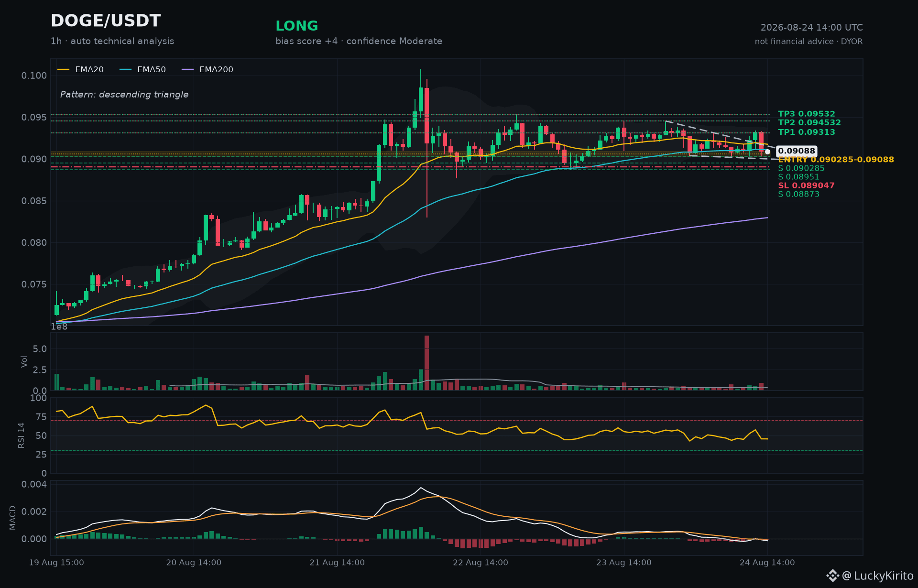Click the '20 Aug 14:00' time axis label
This screenshot has height=588, width=918.
(194, 563)
